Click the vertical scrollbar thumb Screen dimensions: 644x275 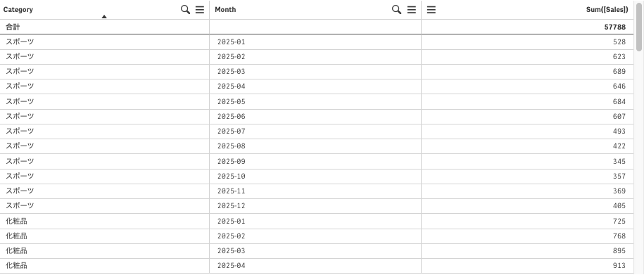[x=638, y=26]
